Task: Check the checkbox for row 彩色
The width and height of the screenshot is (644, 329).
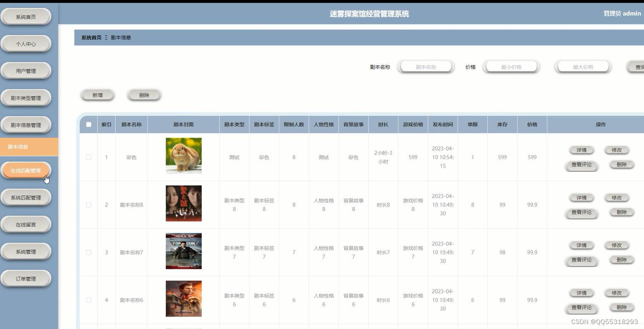Action: [x=88, y=157]
